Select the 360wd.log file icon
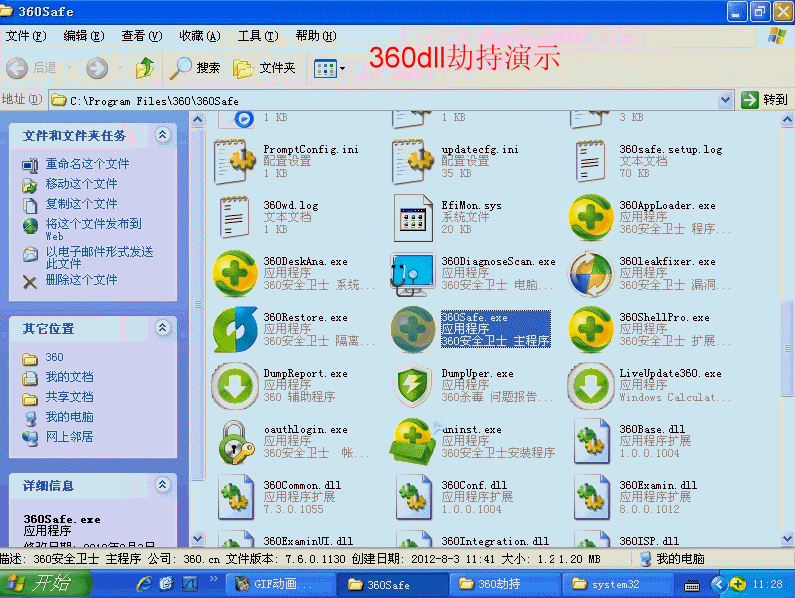 (235, 218)
